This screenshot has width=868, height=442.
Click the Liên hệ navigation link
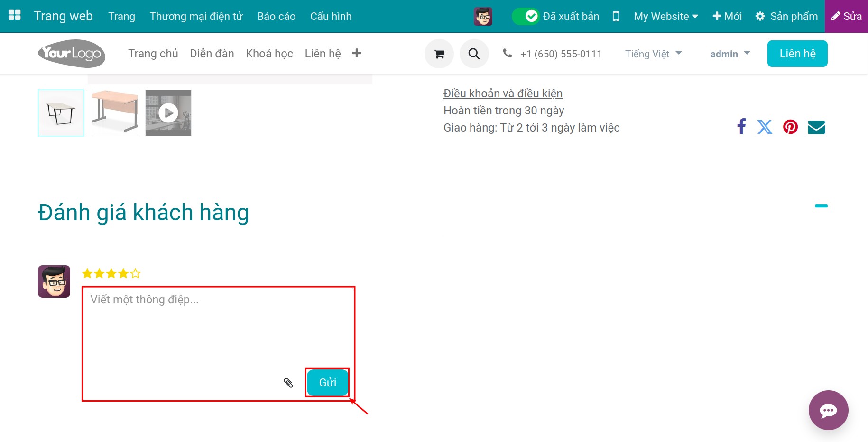pyautogui.click(x=323, y=54)
